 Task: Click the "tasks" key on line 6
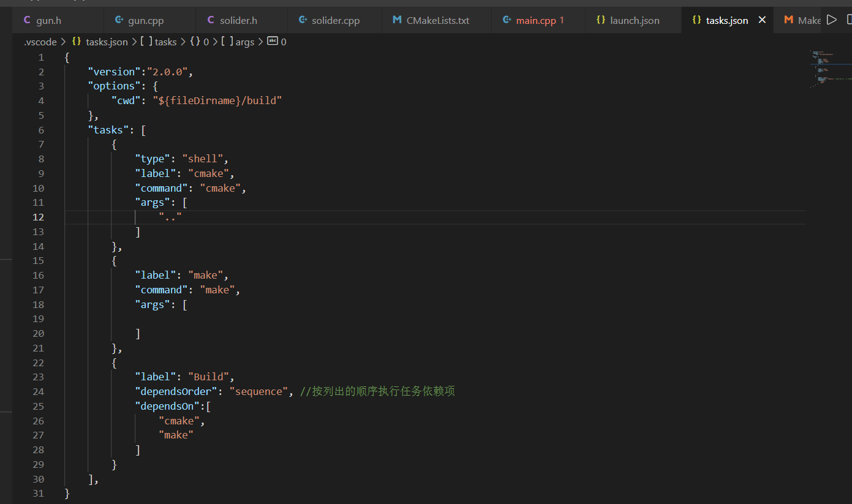click(108, 130)
